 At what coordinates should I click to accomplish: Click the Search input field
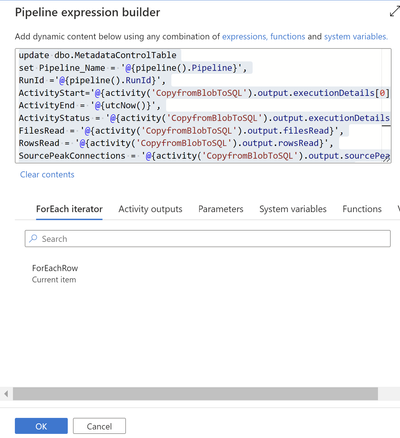207,239
